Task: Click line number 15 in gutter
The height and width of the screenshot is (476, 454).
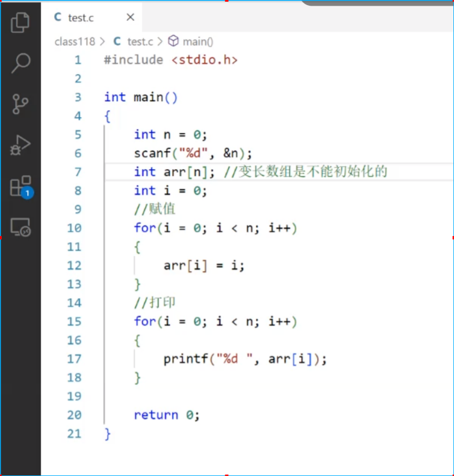Action: pyautogui.click(x=74, y=321)
